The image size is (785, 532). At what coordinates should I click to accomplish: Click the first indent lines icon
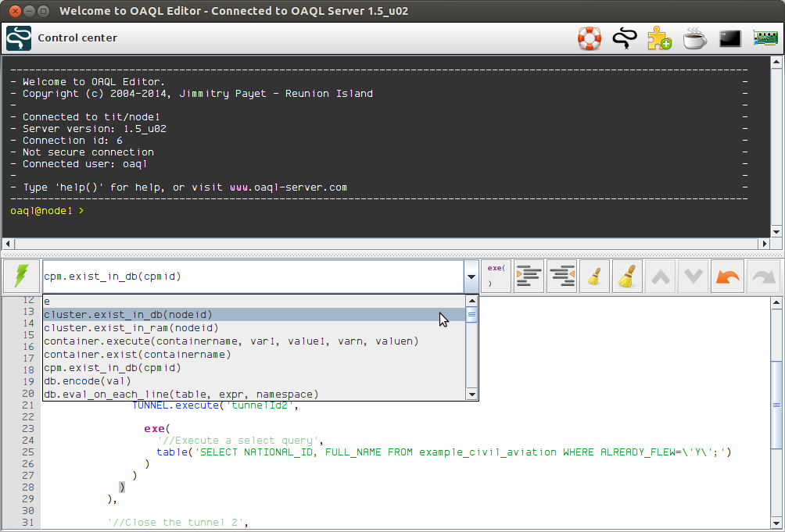pos(529,277)
